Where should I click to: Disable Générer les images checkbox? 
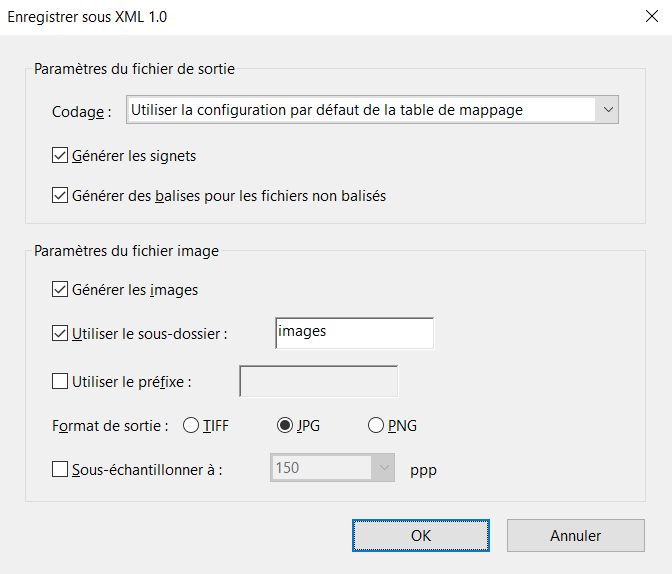[x=60, y=290]
